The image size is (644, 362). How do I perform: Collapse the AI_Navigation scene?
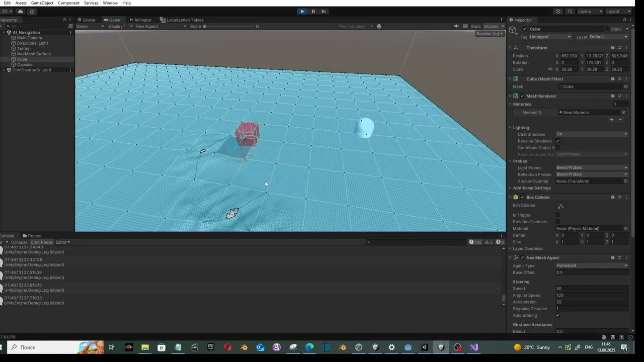[x=3, y=32]
